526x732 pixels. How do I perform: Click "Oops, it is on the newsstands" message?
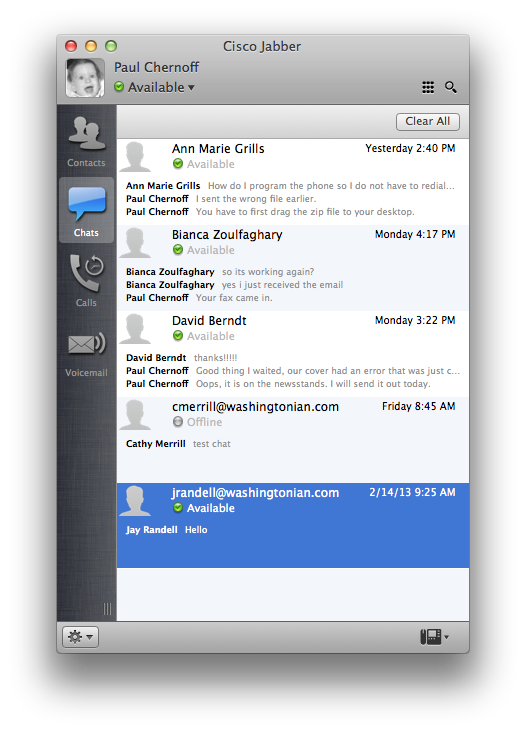pyautogui.click(x=313, y=384)
